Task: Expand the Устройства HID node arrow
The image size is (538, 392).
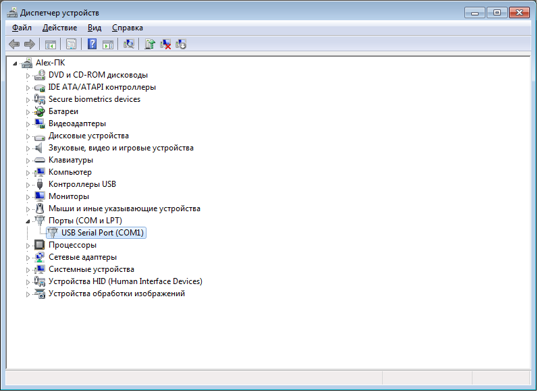Action: 28,282
